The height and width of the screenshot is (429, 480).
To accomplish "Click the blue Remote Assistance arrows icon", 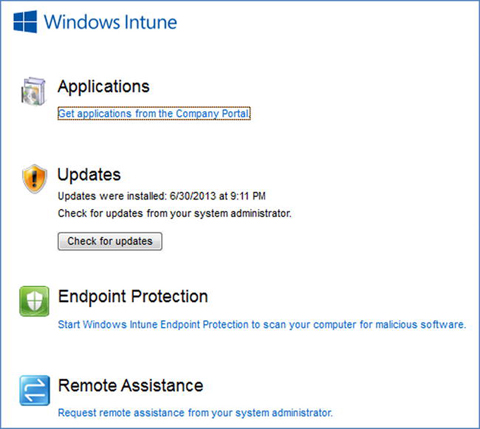I will [x=35, y=390].
